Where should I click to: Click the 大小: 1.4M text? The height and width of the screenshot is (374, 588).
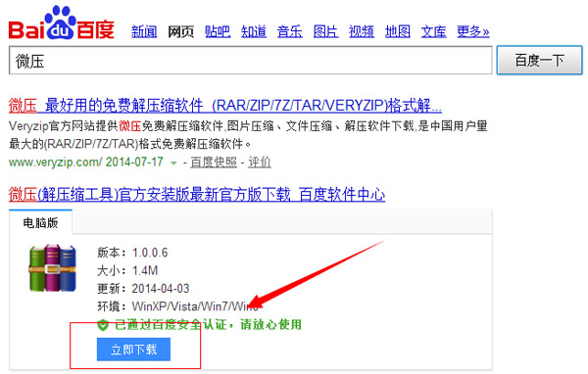click(127, 270)
